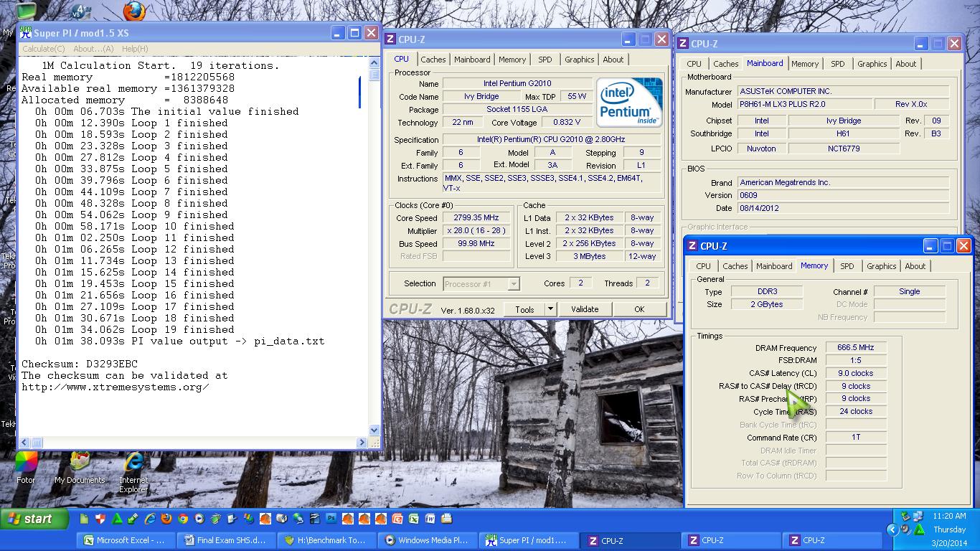Launch Excel from the Quick Launch bar

click(413, 519)
